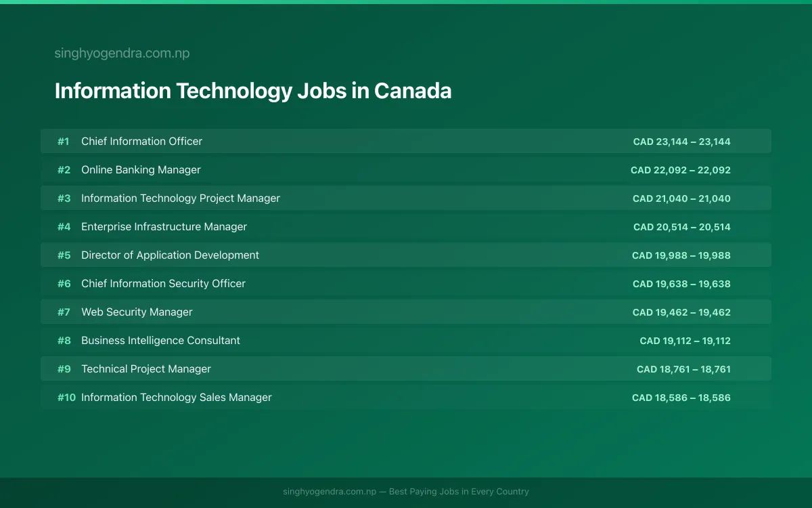Click the 'Chief Information Officer' job title
Image resolution: width=812 pixels, height=508 pixels.
(141, 142)
